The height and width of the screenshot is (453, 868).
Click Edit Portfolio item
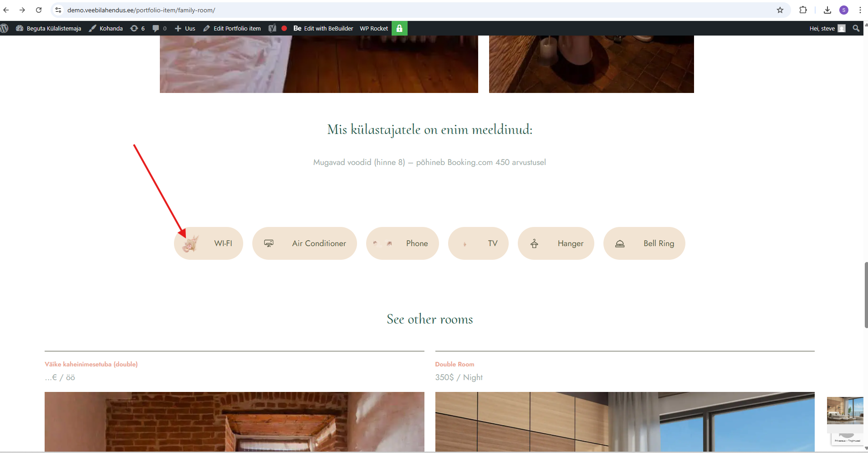(x=232, y=28)
